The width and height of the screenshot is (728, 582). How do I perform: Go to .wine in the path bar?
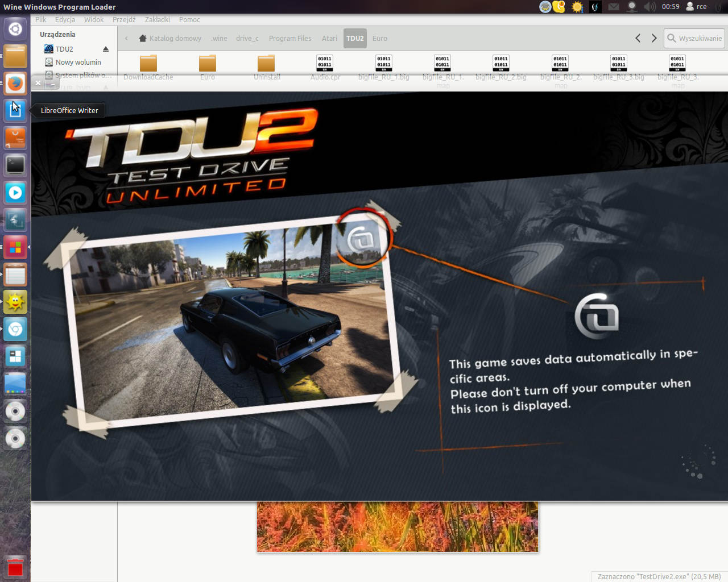tap(219, 38)
